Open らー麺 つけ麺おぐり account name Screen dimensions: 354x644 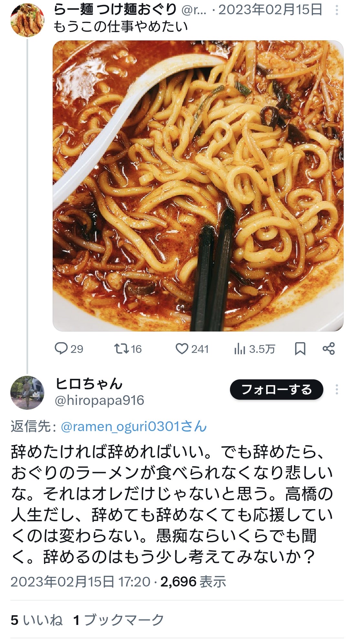point(115,9)
